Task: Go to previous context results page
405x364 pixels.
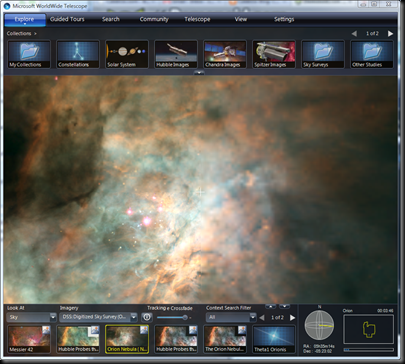Action: click(x=262, y=318)
